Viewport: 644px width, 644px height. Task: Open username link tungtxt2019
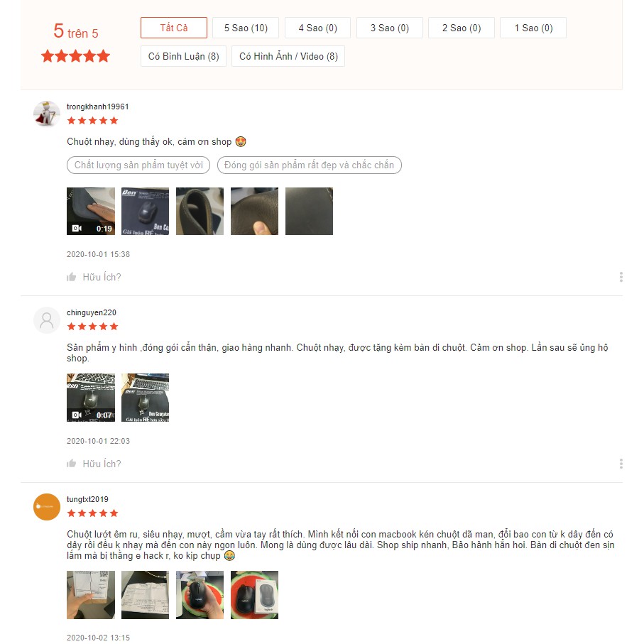pyautogui.click(x=87, y=499)
